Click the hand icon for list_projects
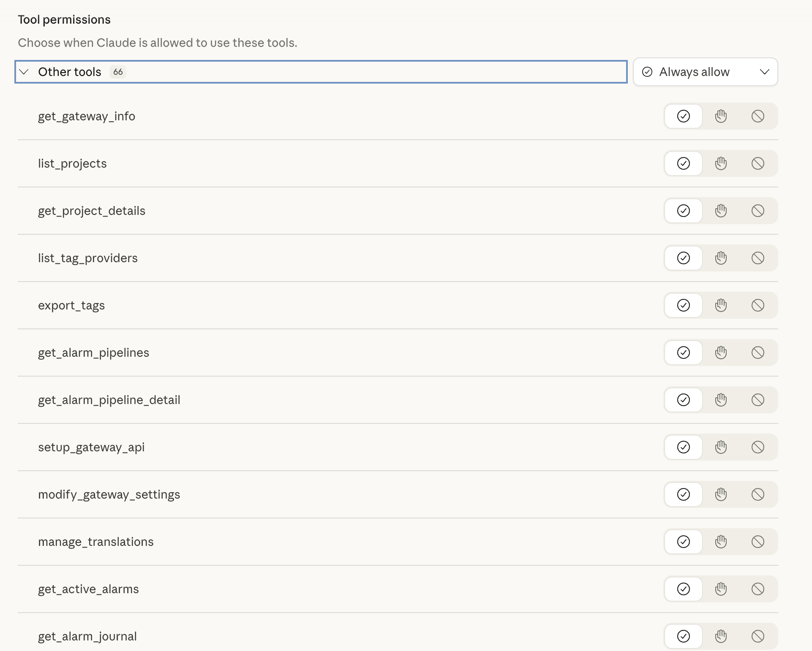Viewport: 812px width, 651px height. (x=721, y=163)
